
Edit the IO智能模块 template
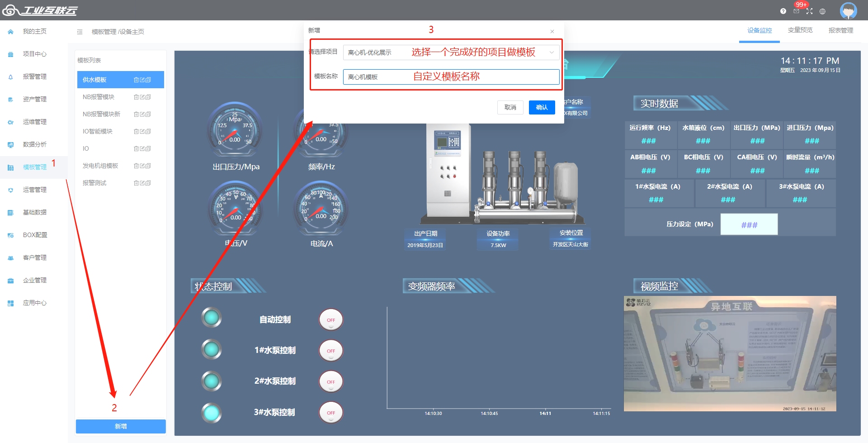pyautogui.click(x=142, y=132)
